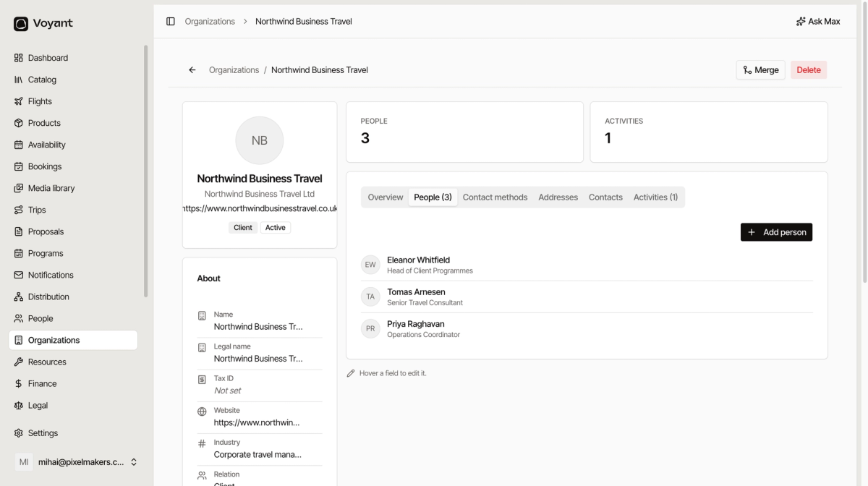Viewport: 868px width, 486px height.
Task: Click the Organizations building icon in sidebar
Action: coord(19,340)
